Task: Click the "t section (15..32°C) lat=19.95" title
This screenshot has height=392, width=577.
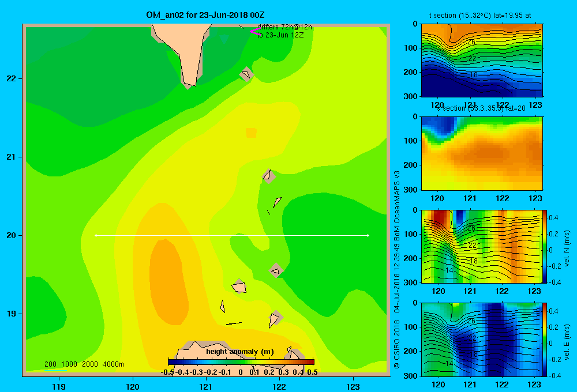Action: pos(480,16)
